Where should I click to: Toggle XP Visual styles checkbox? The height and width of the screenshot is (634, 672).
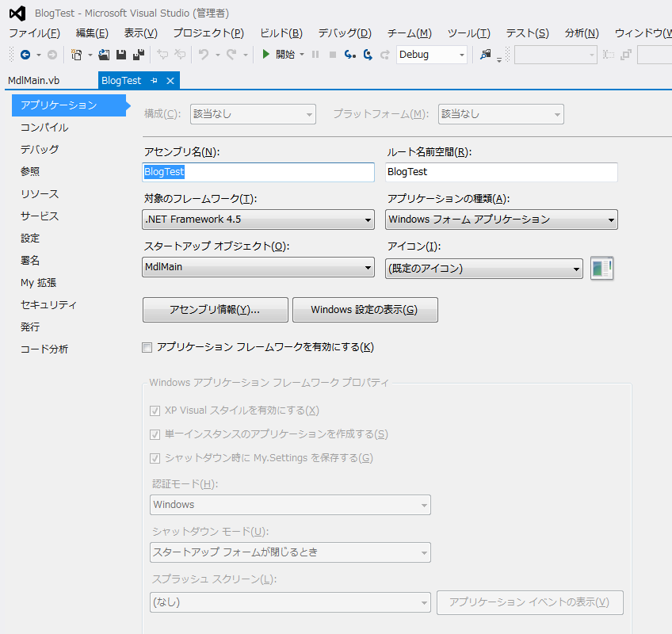(x=155, y=411)
